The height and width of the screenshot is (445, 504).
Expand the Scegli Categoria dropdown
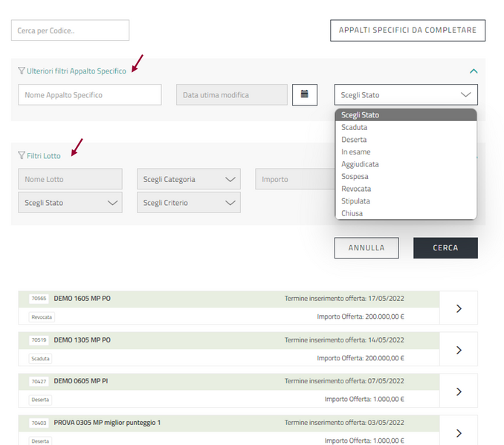(189, 179)
